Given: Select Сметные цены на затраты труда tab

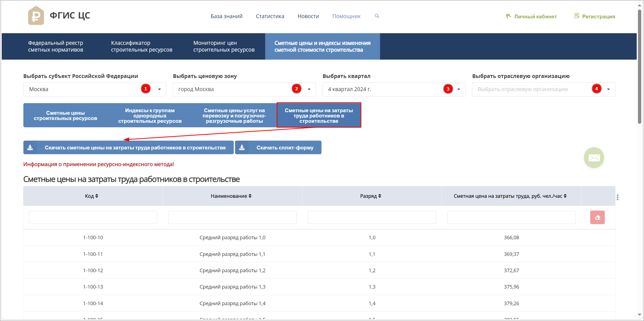Looking at the screenshot, I should pos(319,115).
